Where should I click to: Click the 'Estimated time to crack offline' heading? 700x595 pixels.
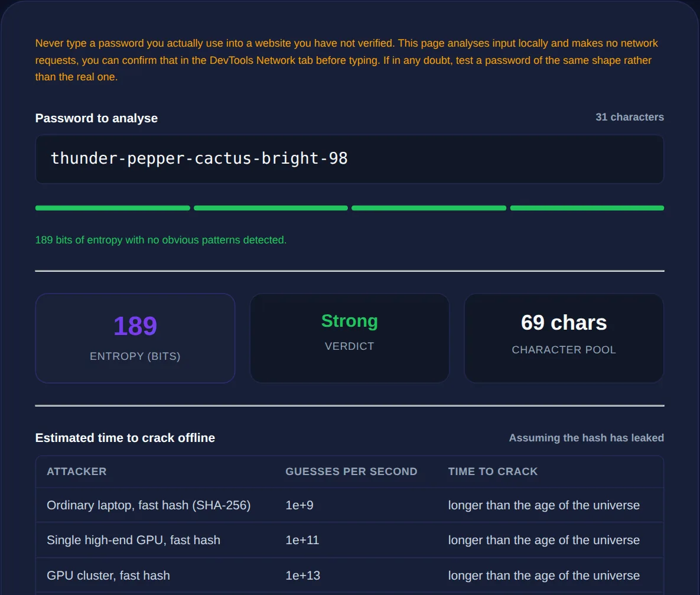pos(125,438)
